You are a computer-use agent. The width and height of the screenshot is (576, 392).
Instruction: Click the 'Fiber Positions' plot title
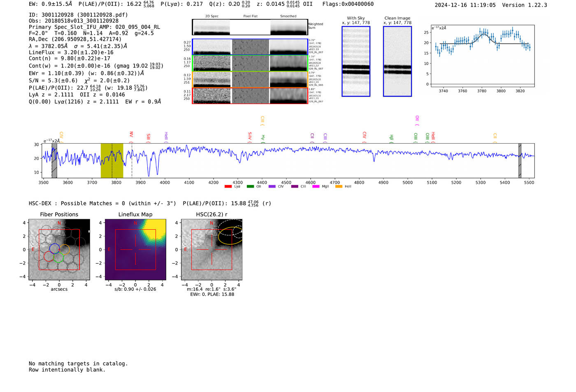[59, 214]
